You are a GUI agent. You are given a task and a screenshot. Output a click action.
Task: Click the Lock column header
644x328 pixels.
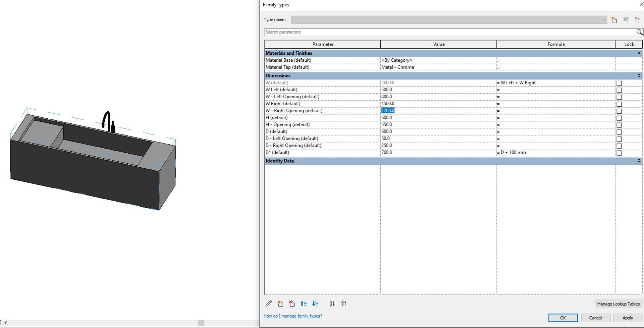629,44
